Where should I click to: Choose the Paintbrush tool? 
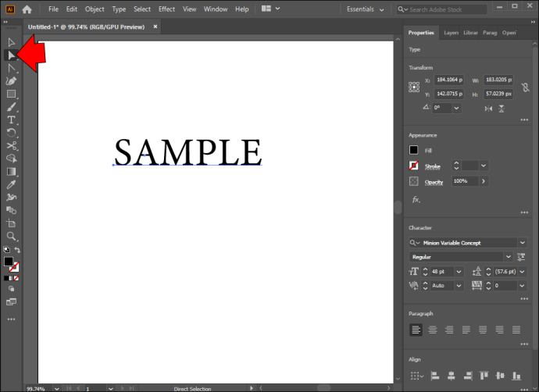pyautogui.click(x=11, y=107)
